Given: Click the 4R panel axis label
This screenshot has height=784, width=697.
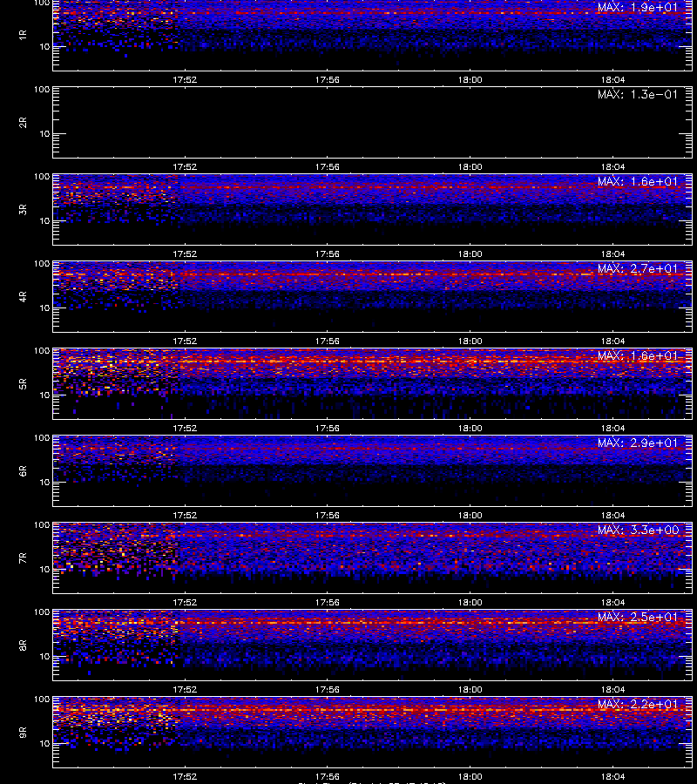Looking at the screenshot, I should pos(23,296).
